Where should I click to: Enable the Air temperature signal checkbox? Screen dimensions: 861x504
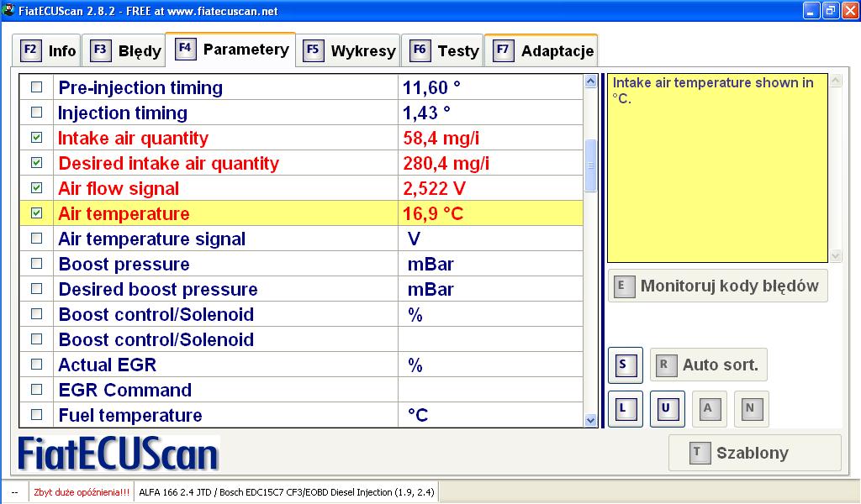pyautogui.click(x=37, y=239)
